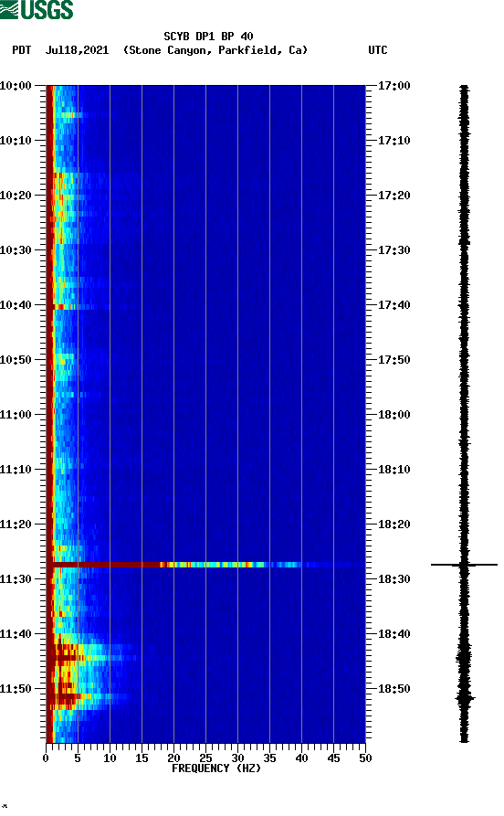This screenshot has width=504, height=816.
Task: Click the 17:20 UTC time label
Action: pyautogui.click(x=394, y=196)
